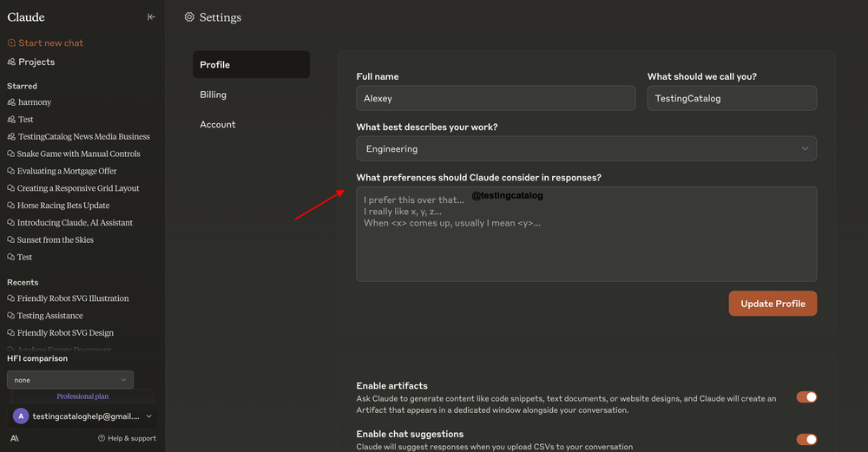Viewport: 868px width, 452px height.
Task: Switch to the Account settings tab
Action: pos(218,124)
